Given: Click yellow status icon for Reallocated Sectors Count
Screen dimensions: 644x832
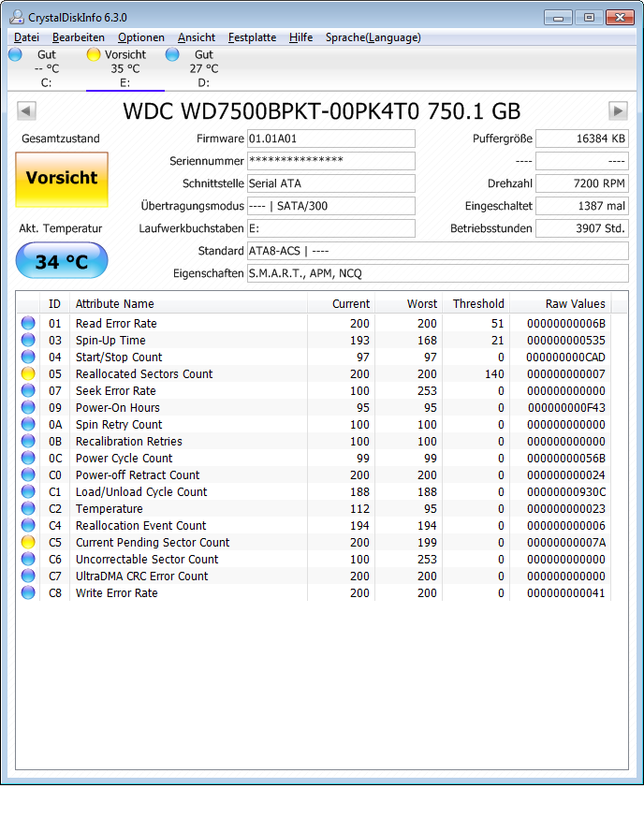Looking at the screenshot, I should pyautogui.click(x=28, y=373).
